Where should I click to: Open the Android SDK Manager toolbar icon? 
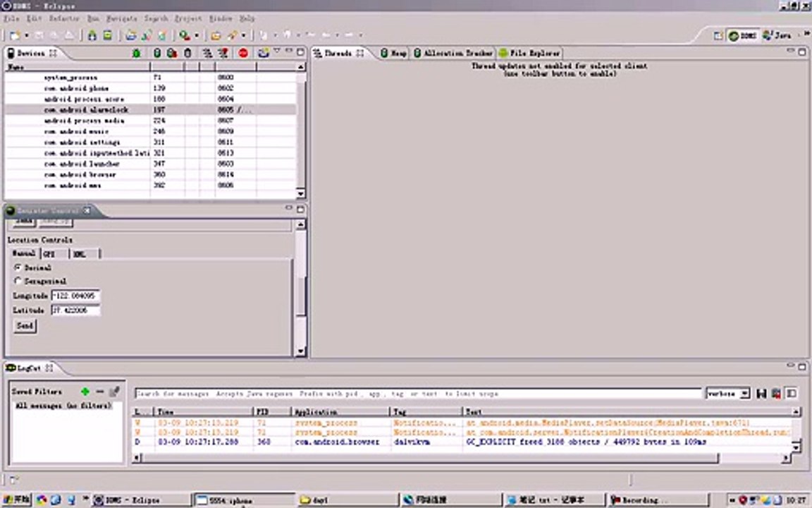(92, 35)
